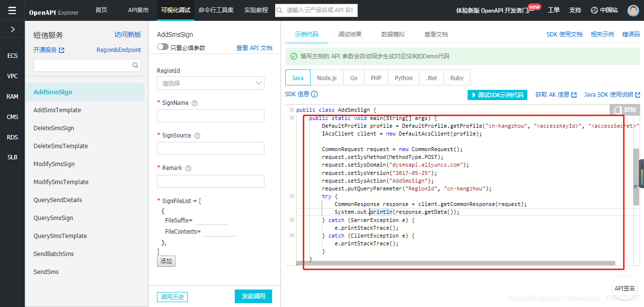Image resolution: width=644 pixels, height=307 pixels.
Task: Open the 可视化调试 navigation tab
Action: (175, 10)
